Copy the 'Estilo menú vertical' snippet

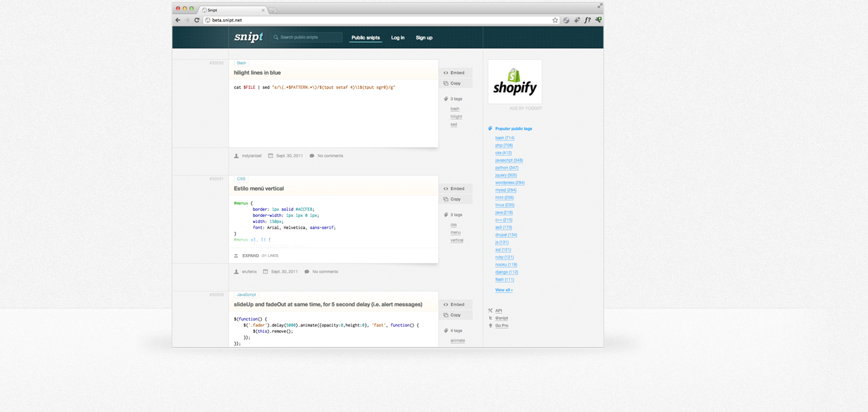click(452, 199)
